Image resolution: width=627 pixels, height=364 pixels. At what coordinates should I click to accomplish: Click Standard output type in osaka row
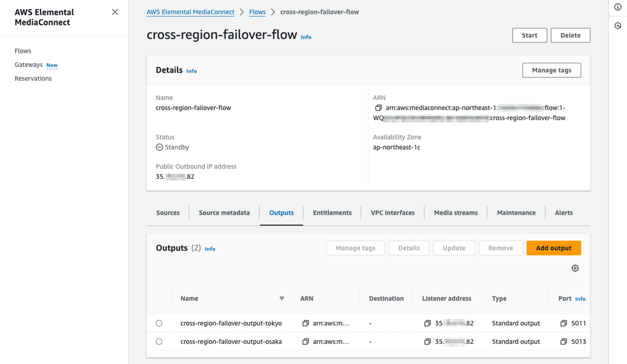[x=516, y=341]
